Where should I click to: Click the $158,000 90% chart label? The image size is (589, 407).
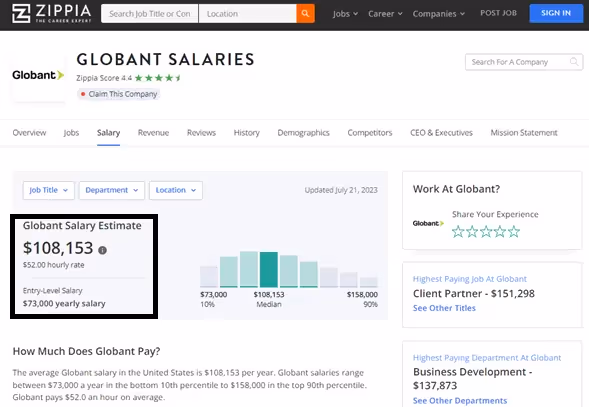click(362, 299)
